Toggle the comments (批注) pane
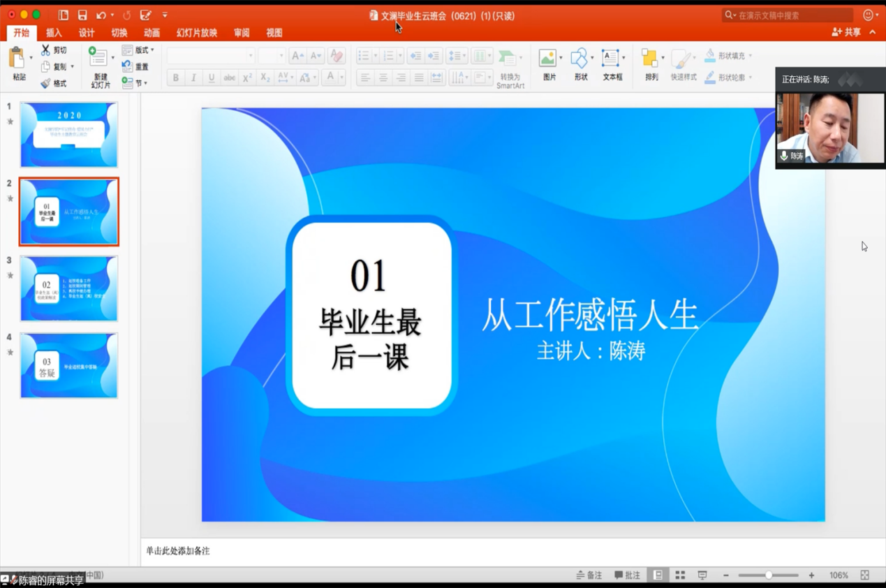The height and width of the screenshot is (588, 886). 627,575
